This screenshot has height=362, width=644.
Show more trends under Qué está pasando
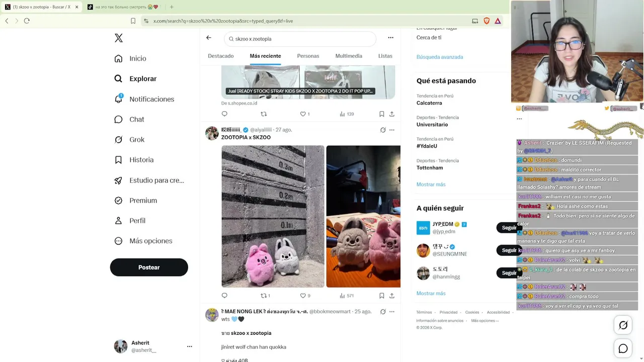click(x=431, y=185)
